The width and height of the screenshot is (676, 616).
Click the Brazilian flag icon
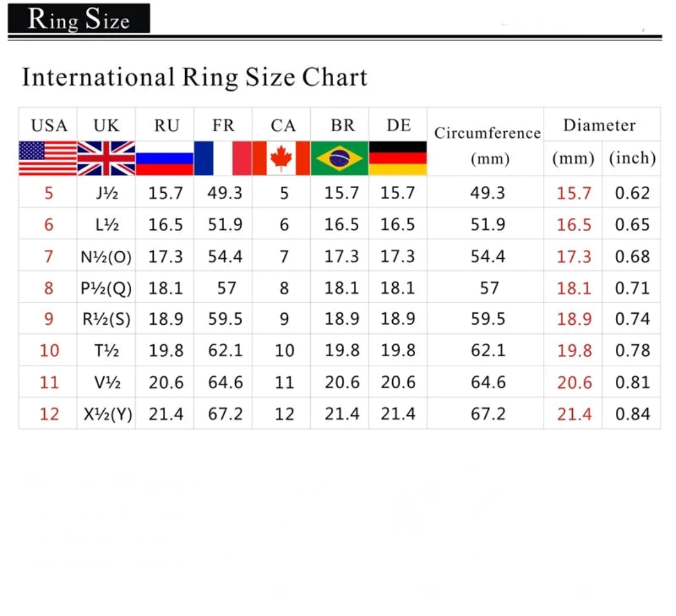[339, 158]
